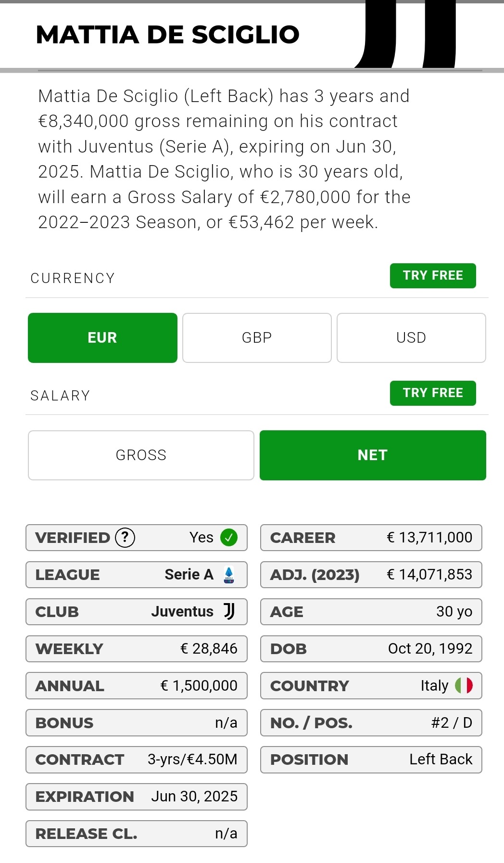Click the Contract 3-yrs/€4.50M row
Screen dimensions: 504x863
point(137,760)
